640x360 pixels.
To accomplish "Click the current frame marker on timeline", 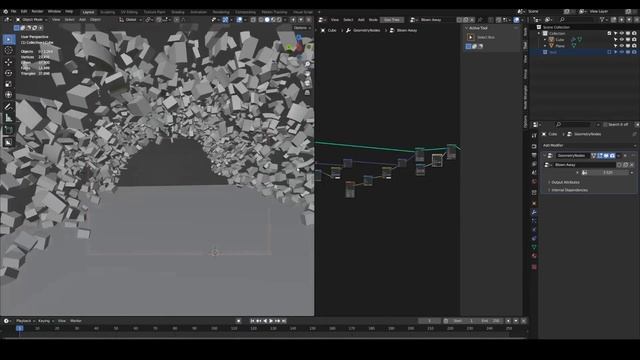I will (20, 328).
